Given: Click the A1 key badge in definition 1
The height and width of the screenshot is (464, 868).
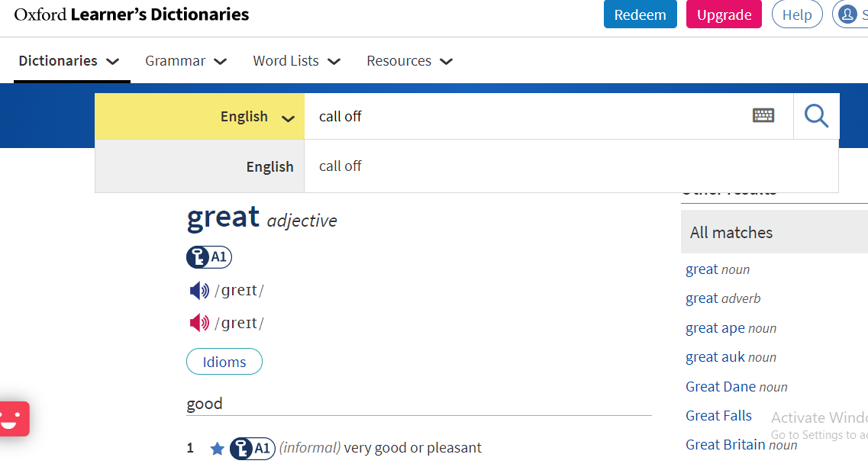Looking at the screenshot, I should coord(253,449).
